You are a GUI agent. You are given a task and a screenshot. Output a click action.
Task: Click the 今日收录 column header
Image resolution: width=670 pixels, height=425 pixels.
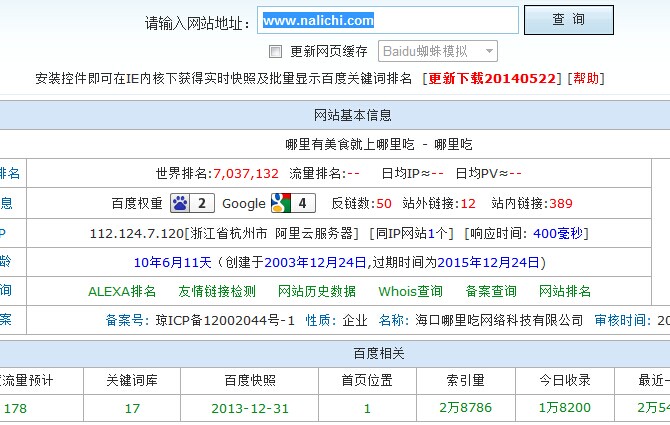564,380
